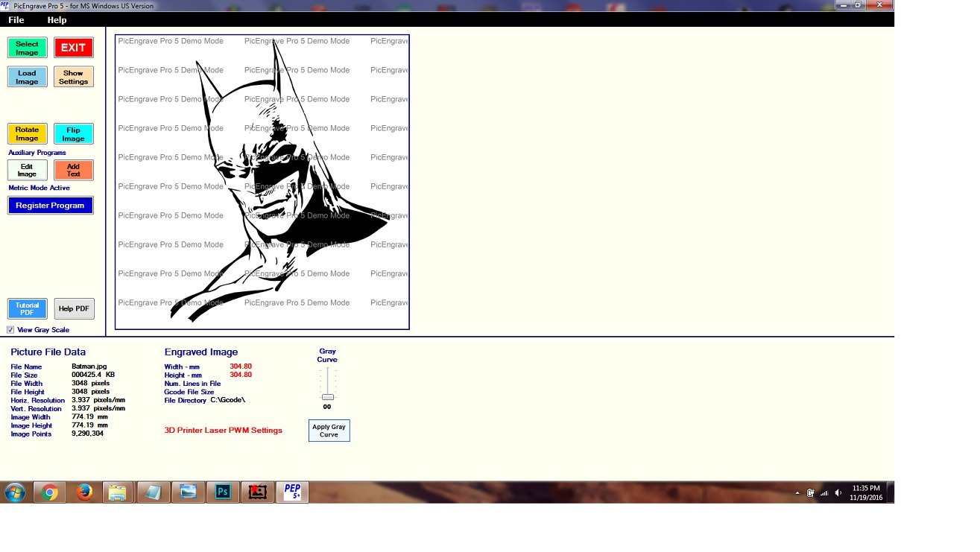The image size is (980, 552).
Task: Click the Register Program button
Action: pos(51,206)
